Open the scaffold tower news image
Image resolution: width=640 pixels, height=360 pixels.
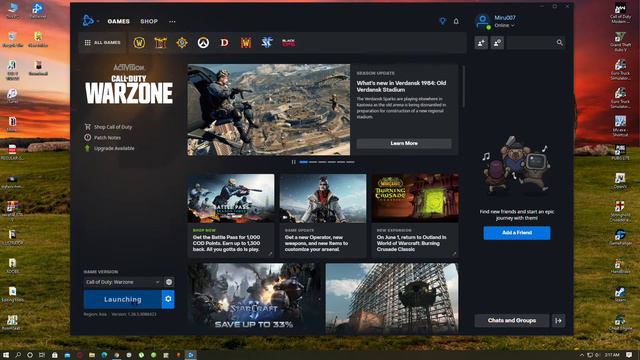point(392,298)
